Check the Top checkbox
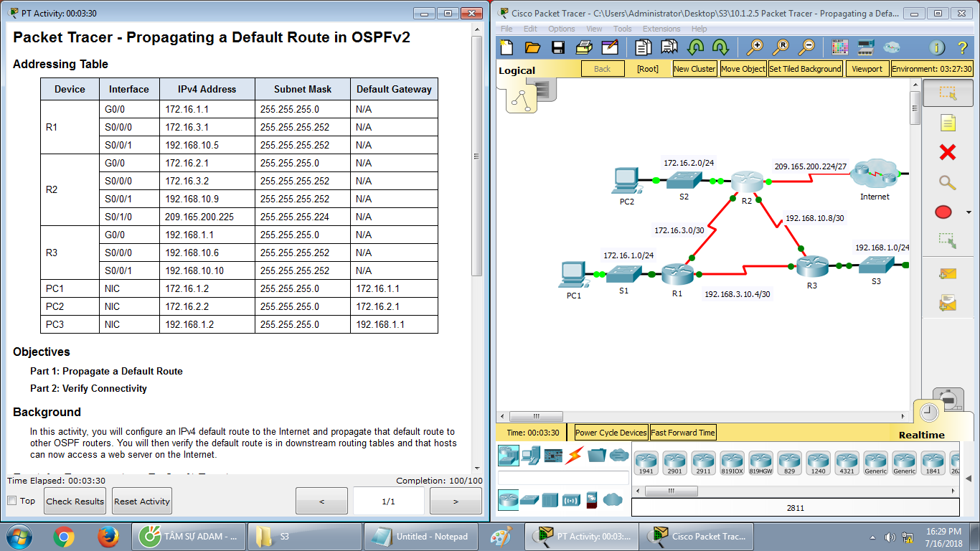This screenshot has height=551, width=980. pos(10,501)
